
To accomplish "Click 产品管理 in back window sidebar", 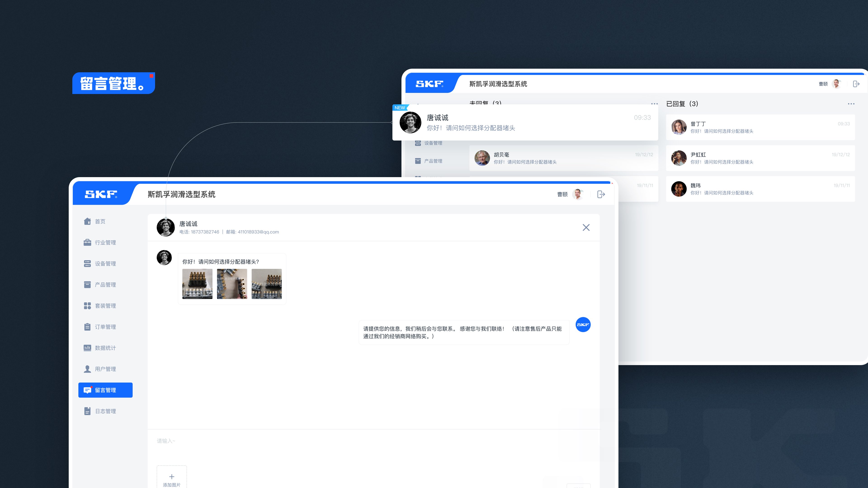I will pos(429,161).
